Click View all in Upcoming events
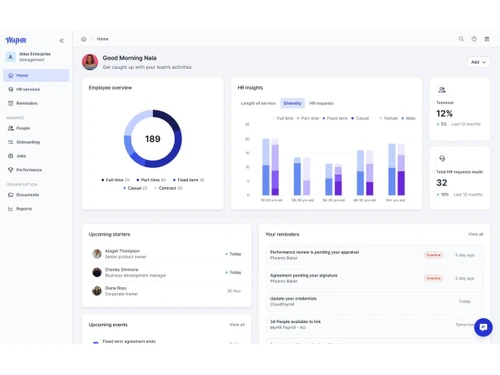The height and width of the screenshot is (375, 500). pyautogui.click(x=237, y=325)
